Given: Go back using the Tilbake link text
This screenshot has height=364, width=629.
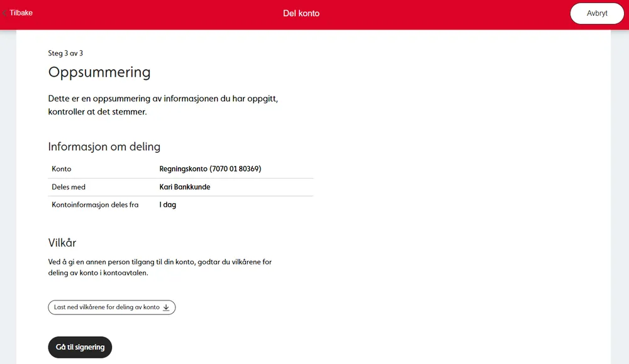Looking at the screenshot, I should tap(21, 13).
